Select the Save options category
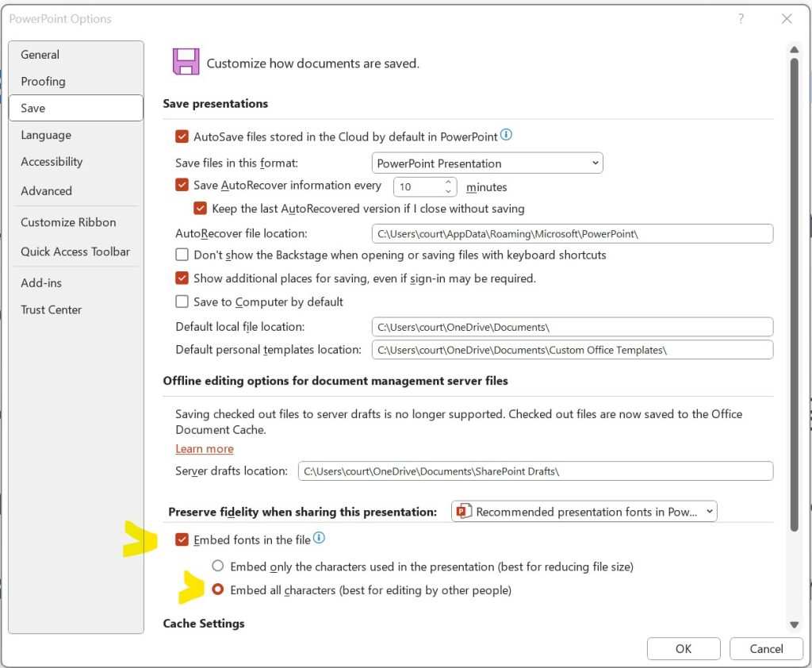The height and width of the screenshot is (668, 812). pos(75,108)
